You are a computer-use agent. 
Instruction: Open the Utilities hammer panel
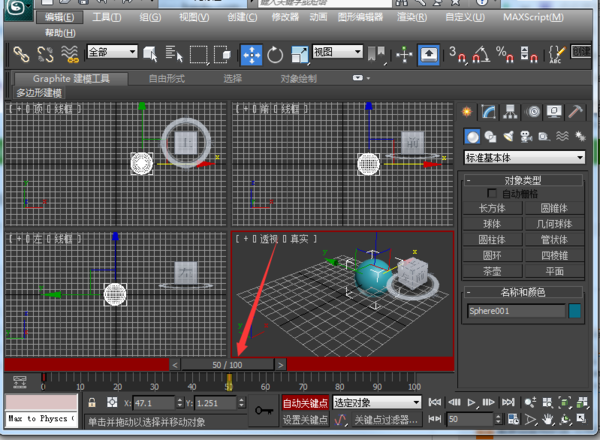pyautogui.click(x=578, y=112)
